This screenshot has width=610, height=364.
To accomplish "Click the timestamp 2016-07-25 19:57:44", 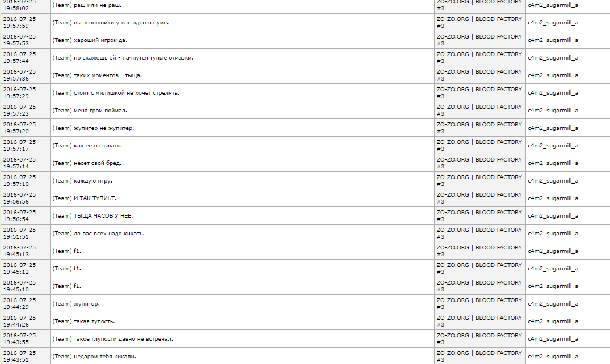I will coord(19,57).
